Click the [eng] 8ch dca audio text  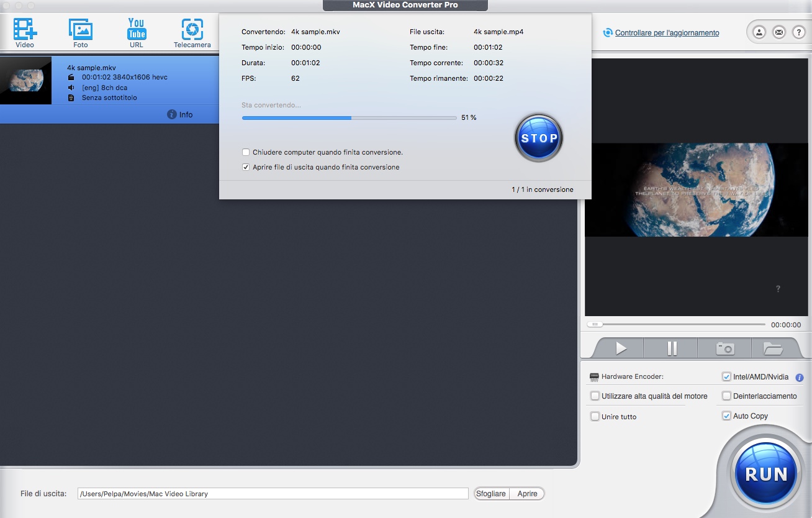pyautogui.click(x=105, y=88)
